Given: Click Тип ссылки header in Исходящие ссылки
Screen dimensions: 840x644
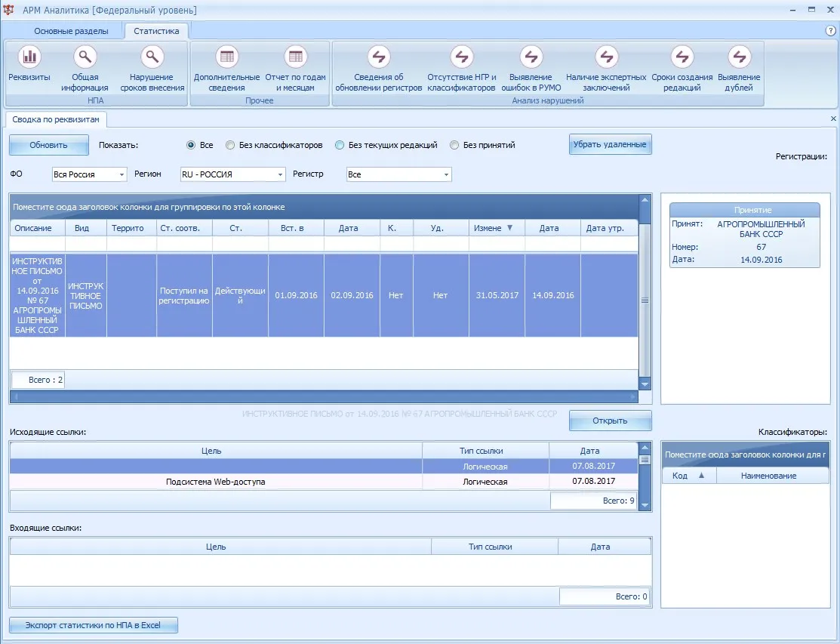Looking at the screenshot, I should (485, 451).
